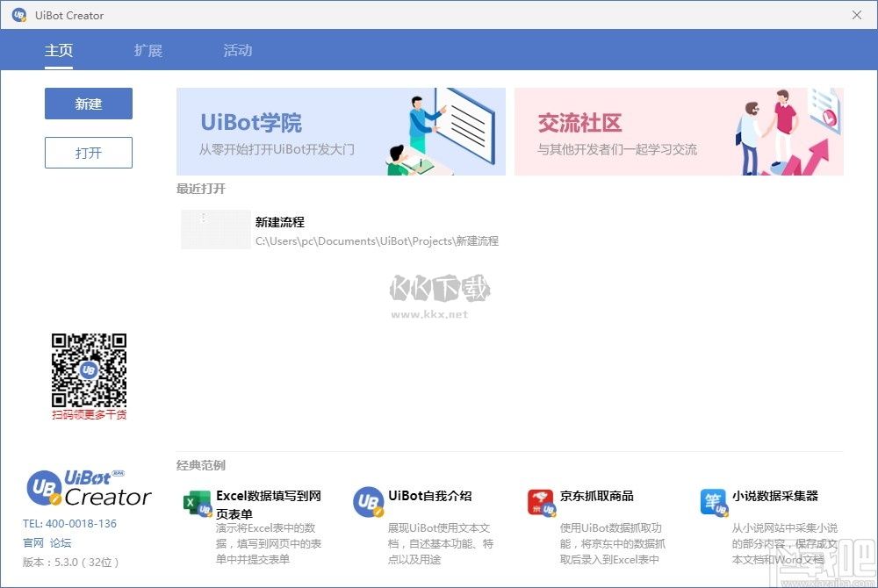Click the 京东抓取商品 example icon
This screenshot has height=588, width=878.
coord(541,502)
